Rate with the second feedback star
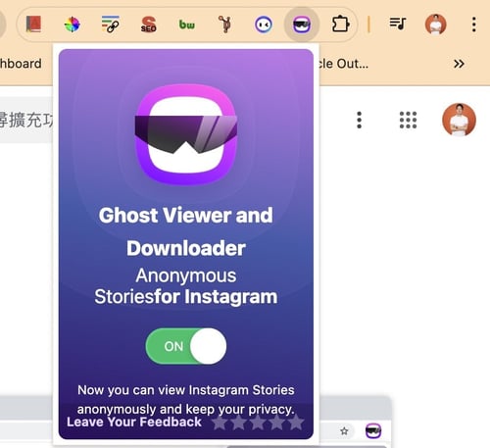 [239, 423]
